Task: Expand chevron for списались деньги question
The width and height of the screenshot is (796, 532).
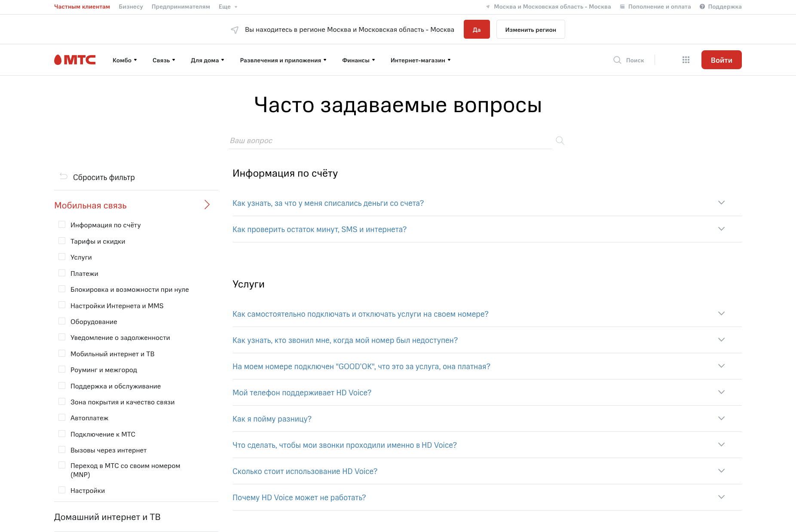Action: coord(721,202)
